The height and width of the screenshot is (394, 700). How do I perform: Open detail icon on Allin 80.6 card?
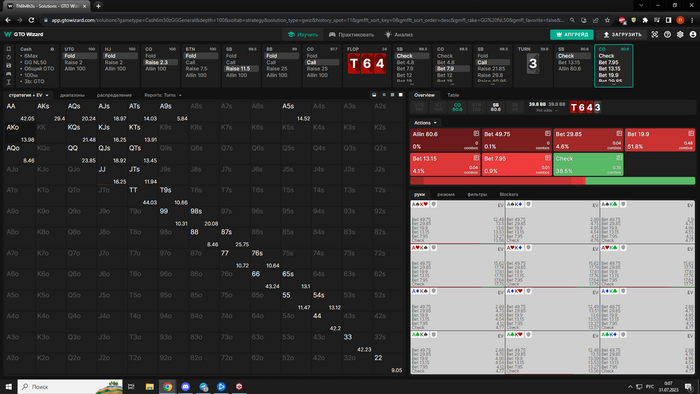tap(476, 133)
